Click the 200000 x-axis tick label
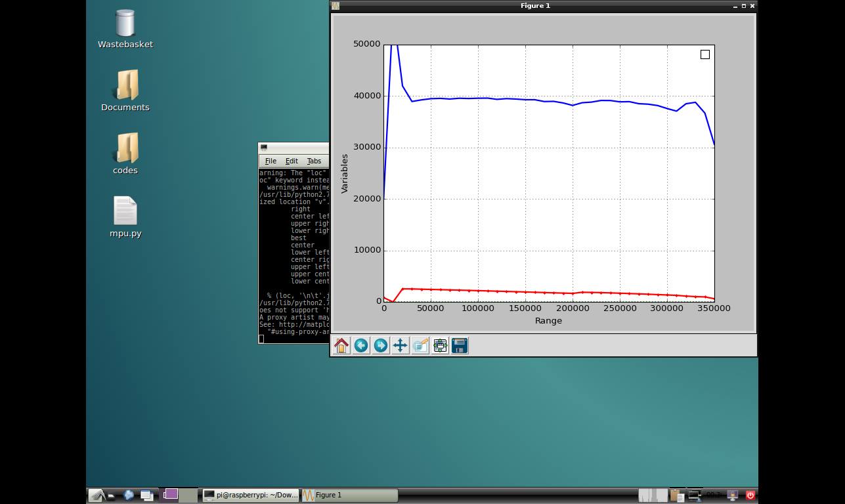Viewport: 845px width, 504px height. click(573, 308)
